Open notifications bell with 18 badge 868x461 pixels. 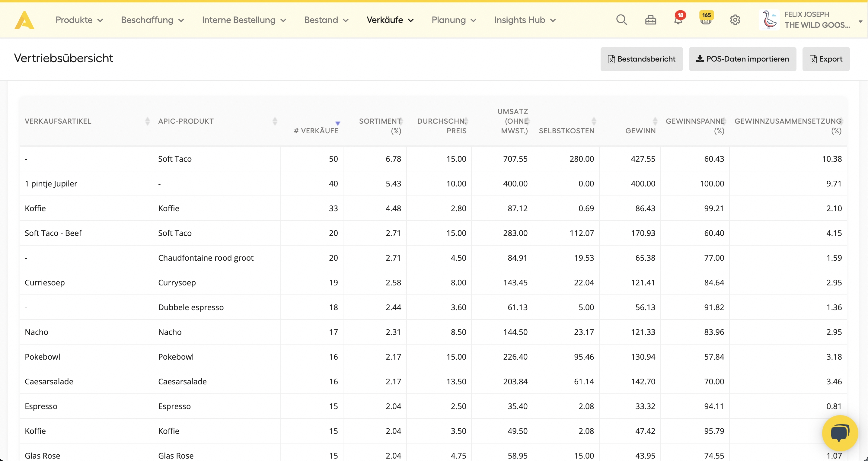678,20
